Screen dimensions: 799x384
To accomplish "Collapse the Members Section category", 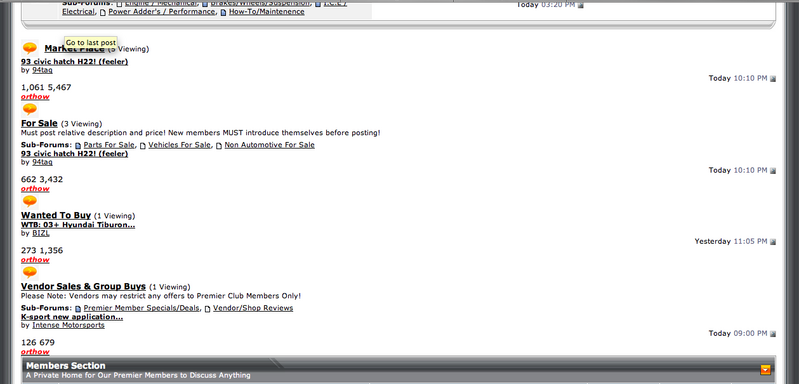I will click(765, 370).
